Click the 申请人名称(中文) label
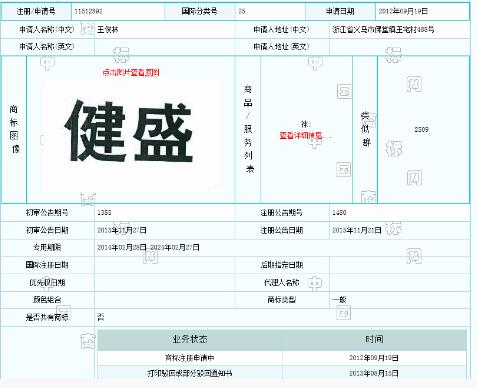Screen dimensions: 477x388 click(47, 29)
